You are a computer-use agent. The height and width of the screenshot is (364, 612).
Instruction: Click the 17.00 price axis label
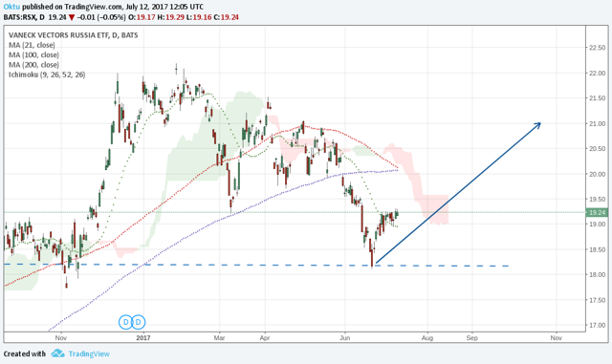[597, 325]
